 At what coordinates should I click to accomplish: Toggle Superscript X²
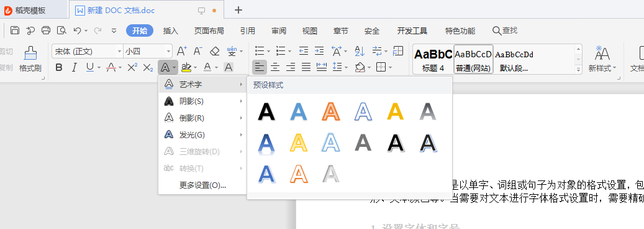(x=132, y=67)
